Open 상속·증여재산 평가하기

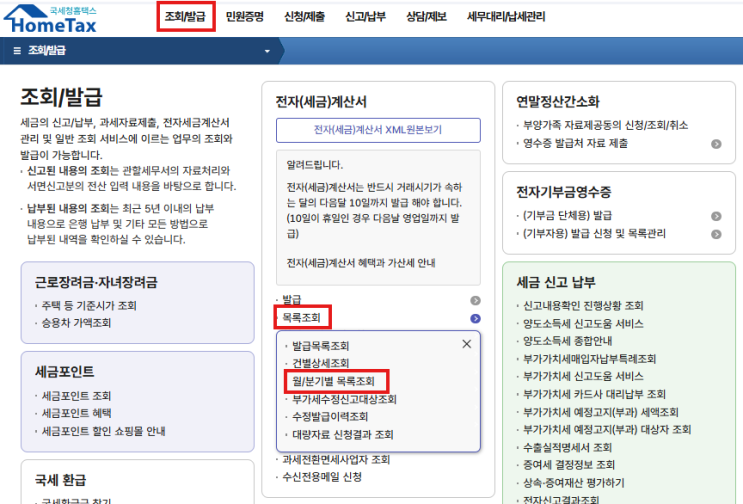click(574, 483)
